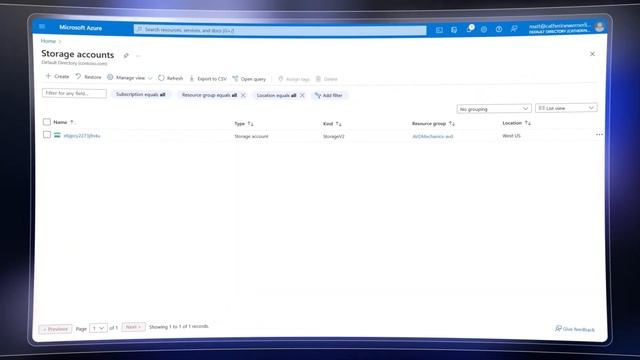Open the Directories and subscriptions icon
The width and height of the screenshot is (640, 360).
coord(454,30)
